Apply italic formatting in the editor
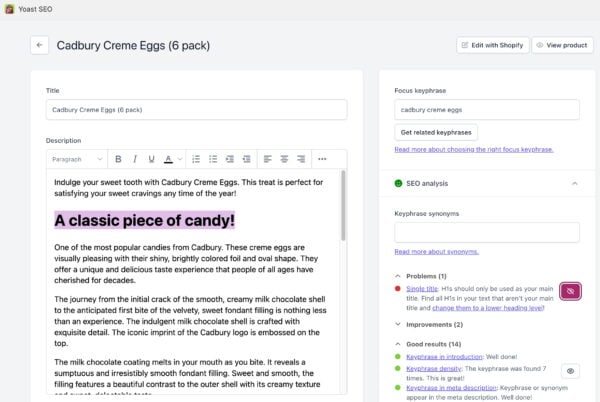 (134, 159)
